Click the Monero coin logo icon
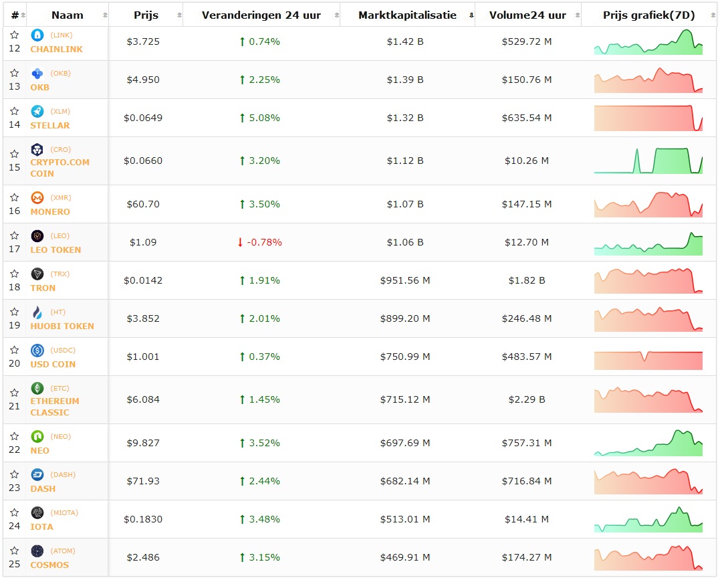This screenshot has width=728, height=578. click(x=37, y=198)
